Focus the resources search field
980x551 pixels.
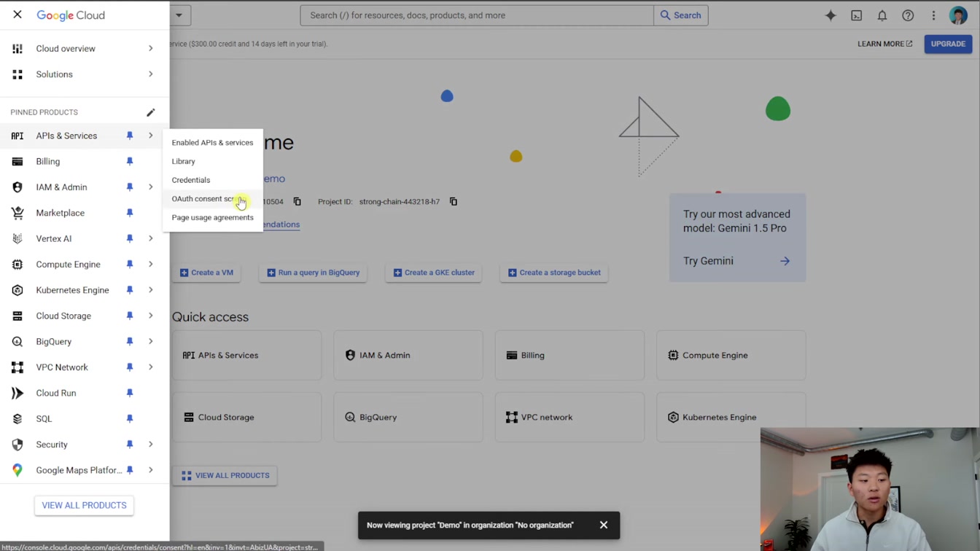click(477, 15)
